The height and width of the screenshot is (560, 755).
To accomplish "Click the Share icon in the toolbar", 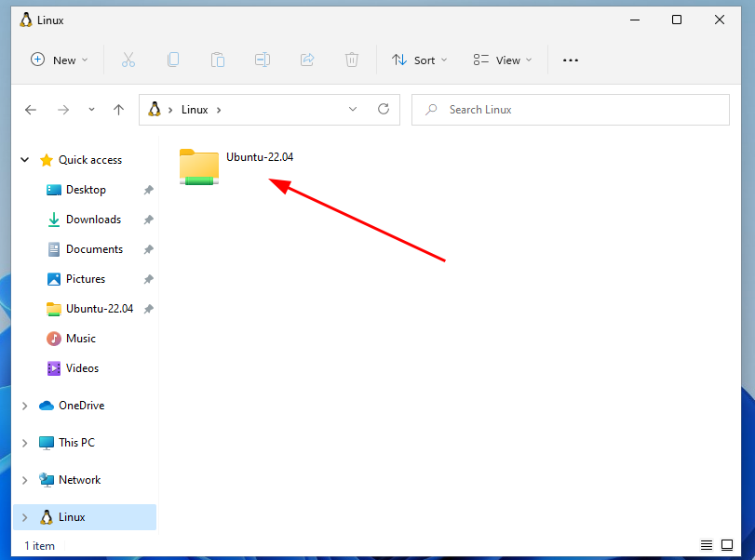I will (x=306, y=60).
